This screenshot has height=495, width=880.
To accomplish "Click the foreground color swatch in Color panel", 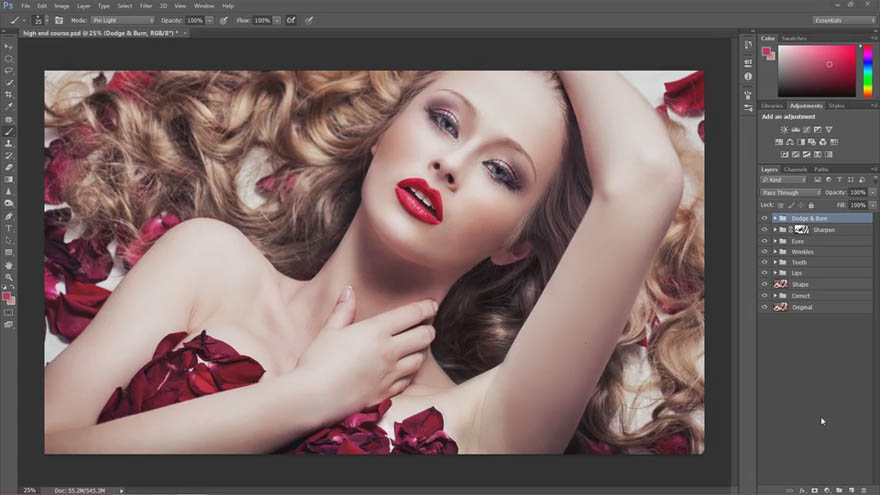I will (x=766, y=52).
